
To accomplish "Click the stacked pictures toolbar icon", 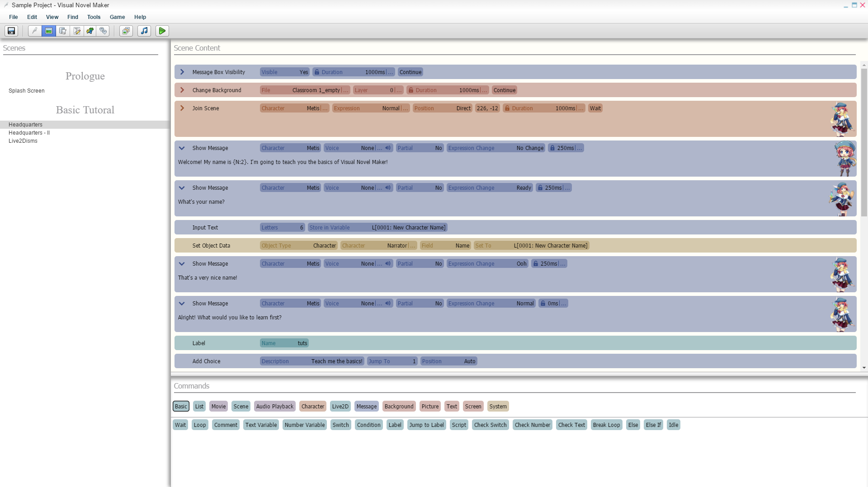I will click(x=126, y=31).
